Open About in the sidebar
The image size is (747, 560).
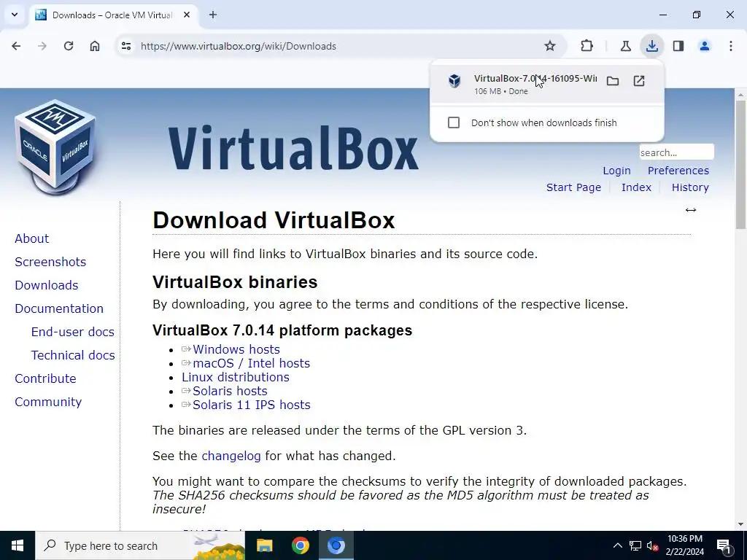click(32, 238)
